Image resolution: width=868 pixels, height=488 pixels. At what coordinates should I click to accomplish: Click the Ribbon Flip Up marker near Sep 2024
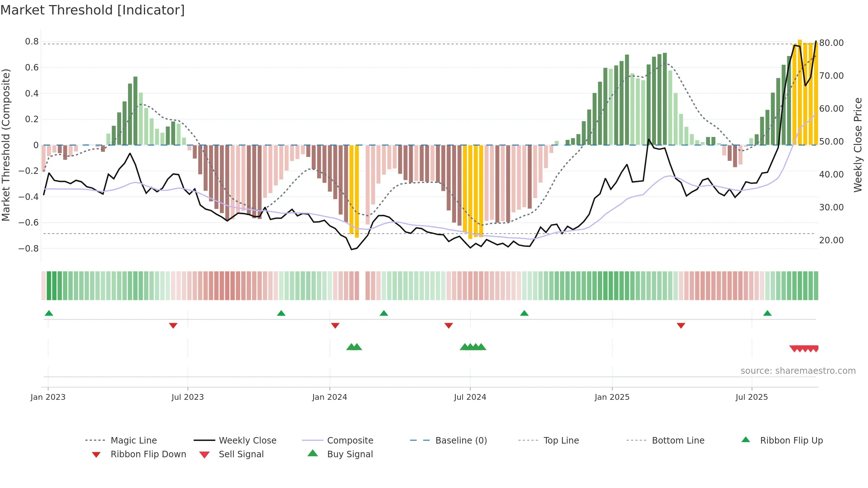tap(524, 313)
